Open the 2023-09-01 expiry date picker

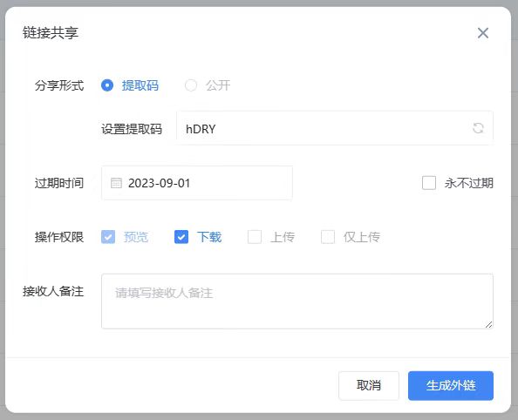click(x=197, y=183)
